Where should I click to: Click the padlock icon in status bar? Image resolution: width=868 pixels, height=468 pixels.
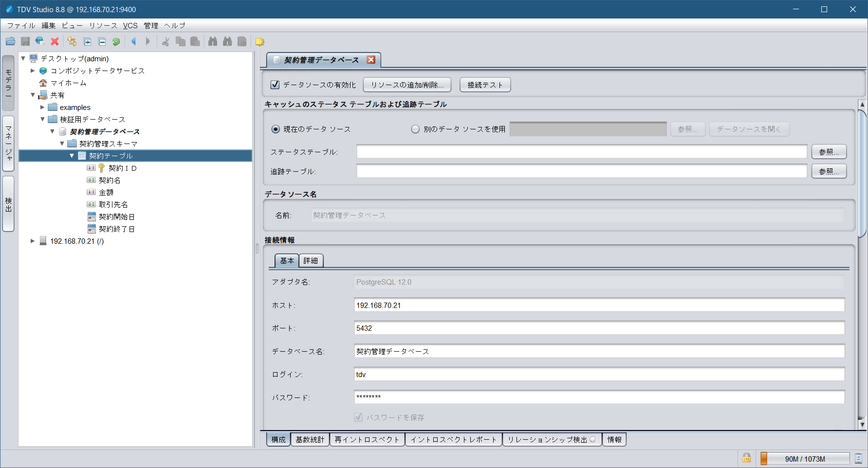point(746,458)
